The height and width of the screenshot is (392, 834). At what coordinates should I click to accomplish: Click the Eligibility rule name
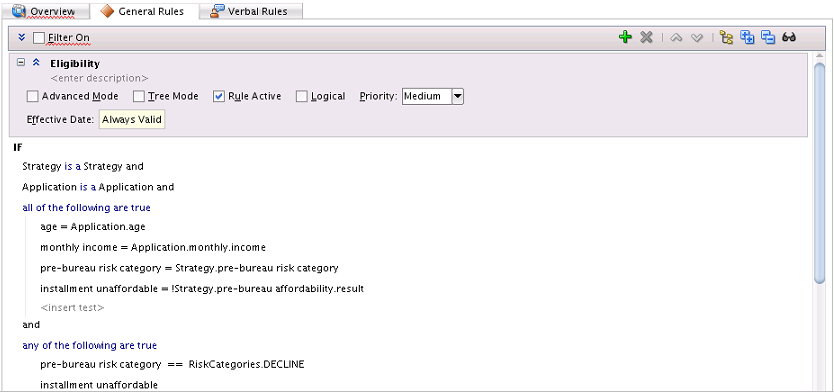[75, 63]
